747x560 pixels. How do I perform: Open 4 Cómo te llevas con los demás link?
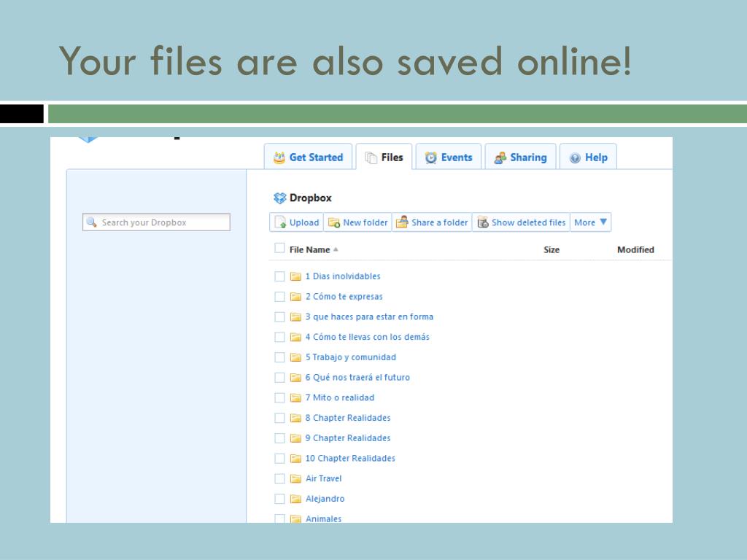[368, 337]
